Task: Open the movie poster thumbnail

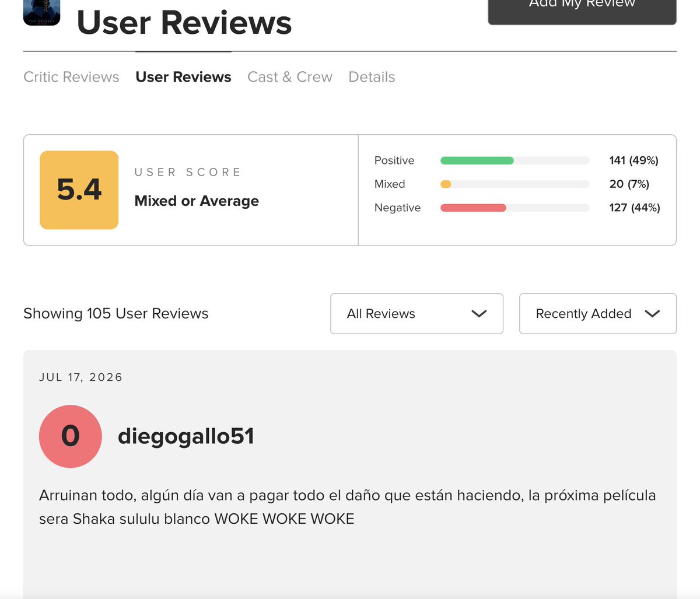Action: pos(41,12)
